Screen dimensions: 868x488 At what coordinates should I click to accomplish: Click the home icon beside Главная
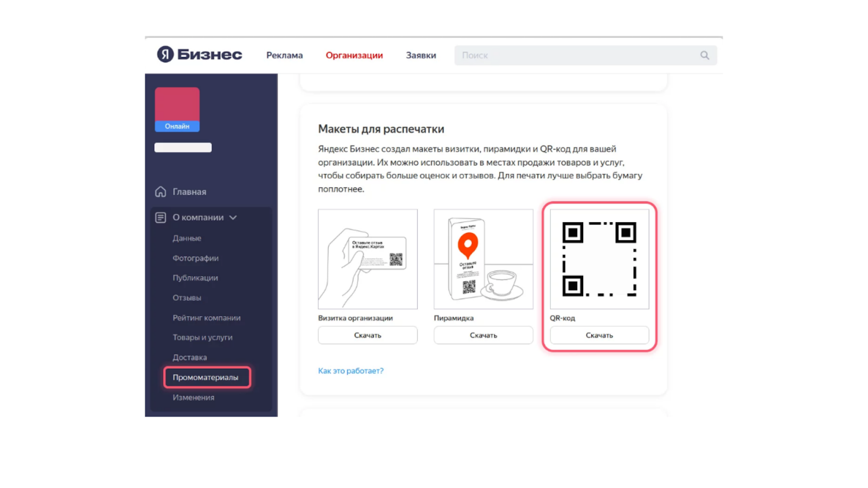(161, 191)
